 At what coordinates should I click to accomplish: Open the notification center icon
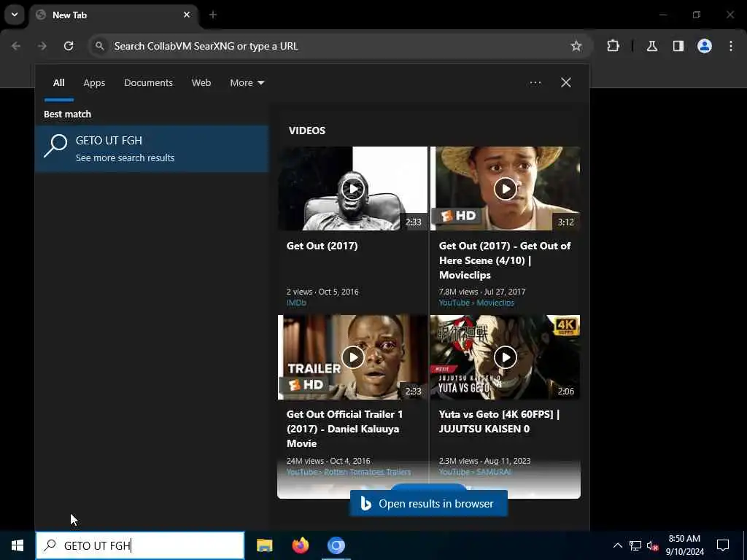(x=723, y=545)
